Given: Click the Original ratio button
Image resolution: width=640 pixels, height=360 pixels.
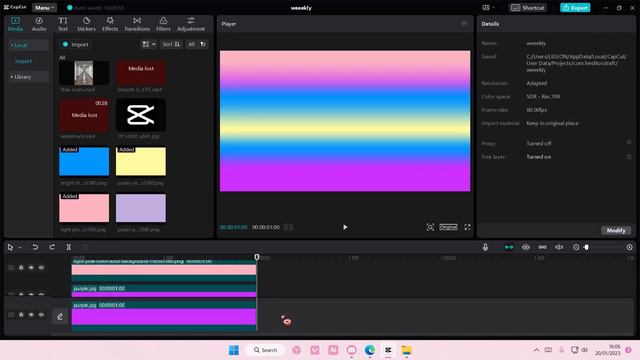Looking at the screenshot, I should [x=448, y=227].
